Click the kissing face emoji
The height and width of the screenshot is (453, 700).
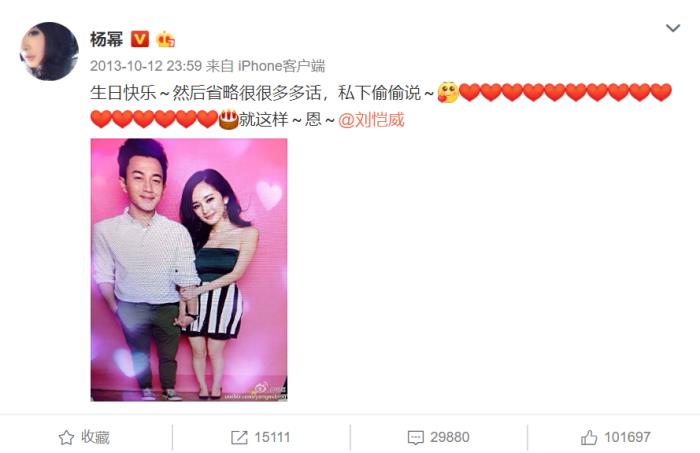[x=448, y=92]
